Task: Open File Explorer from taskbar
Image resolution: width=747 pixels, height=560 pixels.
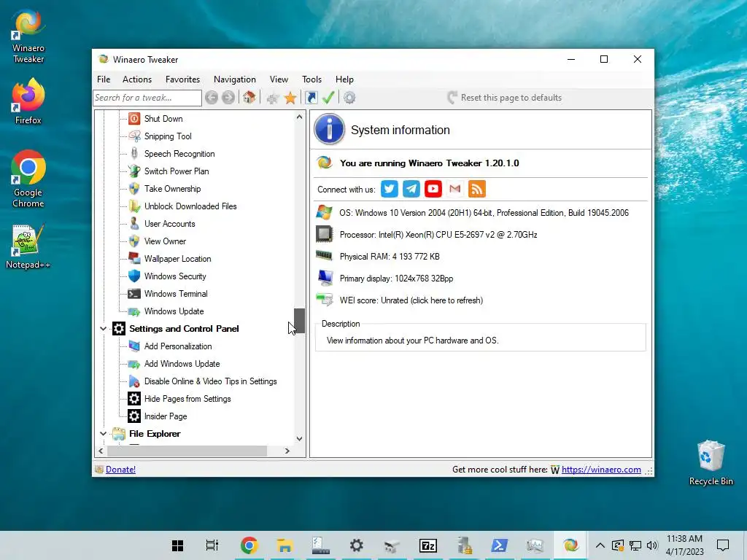Action: [285, 545]
